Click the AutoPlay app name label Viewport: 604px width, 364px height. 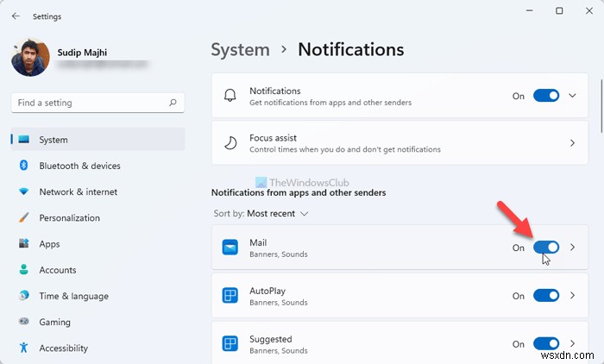(267, 291)
